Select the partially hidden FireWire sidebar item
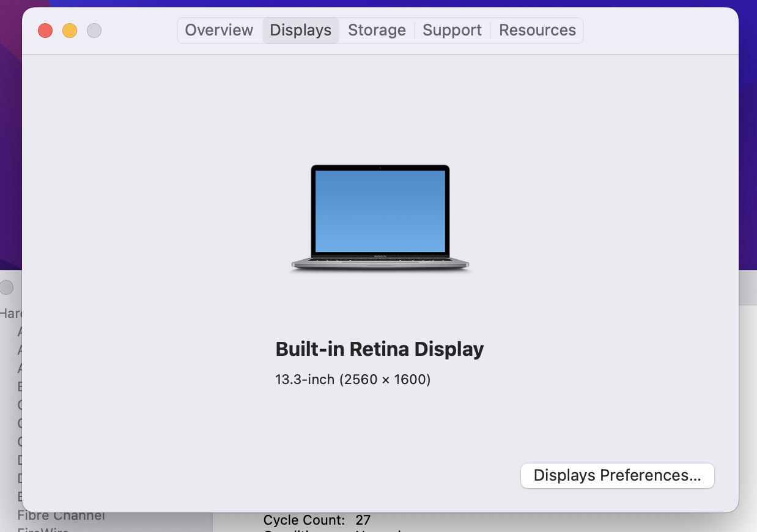Viewport: 757px width, 532px height. tap(43, 529)
